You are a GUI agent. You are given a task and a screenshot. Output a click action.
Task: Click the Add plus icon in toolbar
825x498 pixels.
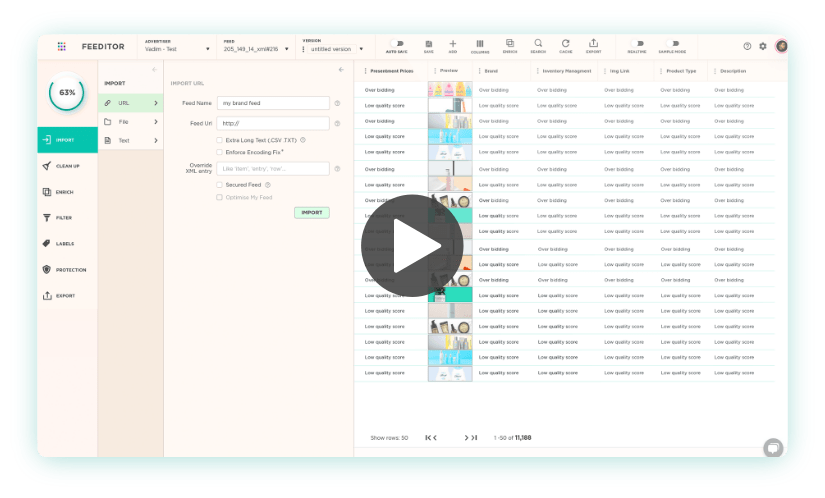click(x=453, y=45)
